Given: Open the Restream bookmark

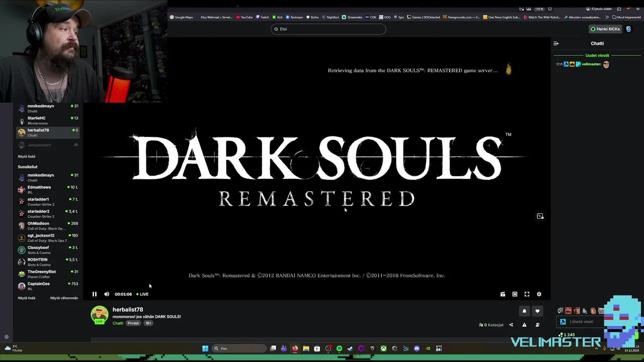Looking at the screenshot, I should pos(294,17).
